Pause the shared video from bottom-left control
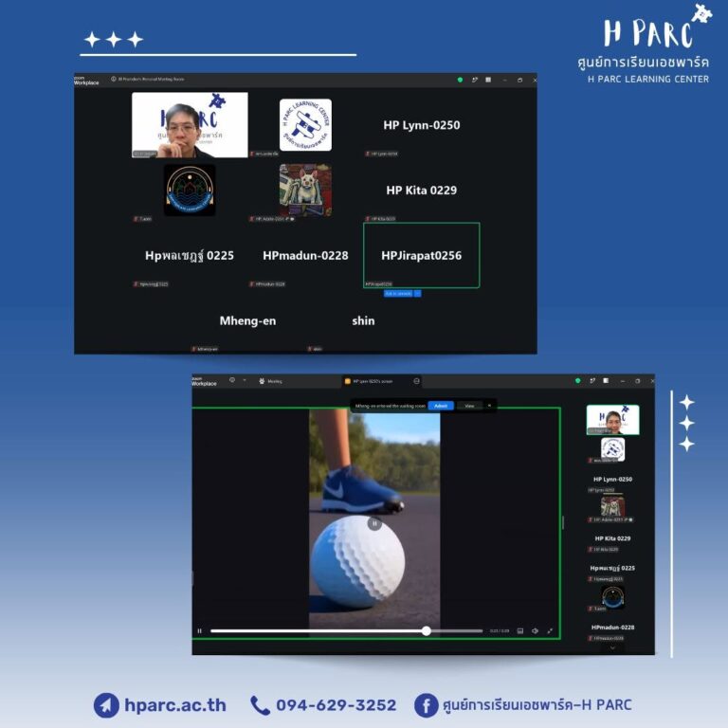This screenshot has width=728, height=728. 200,631
